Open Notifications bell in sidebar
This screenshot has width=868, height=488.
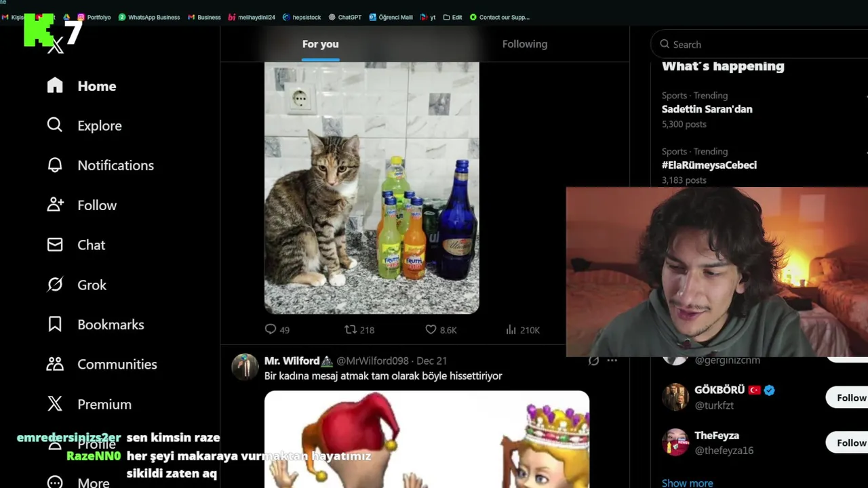(x=100, y=165)
